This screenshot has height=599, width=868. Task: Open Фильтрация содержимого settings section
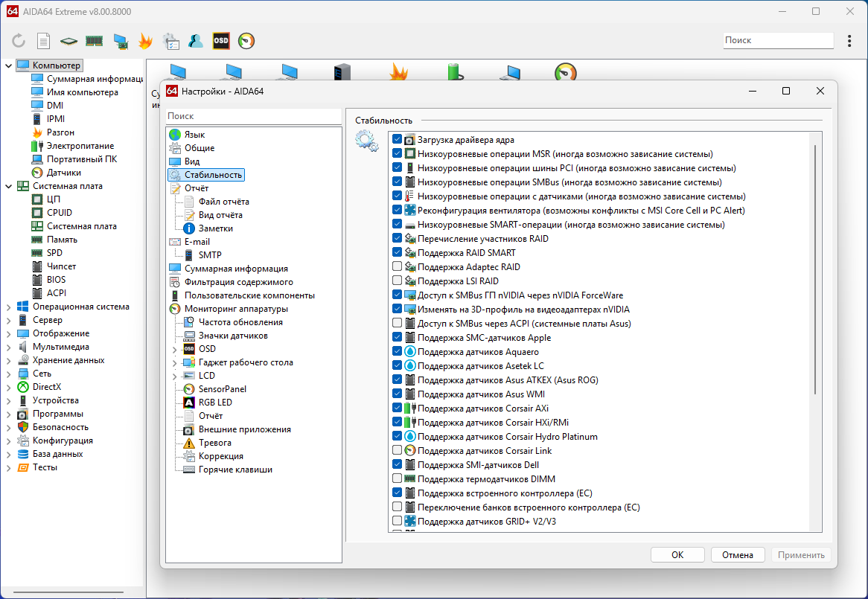tap(239, 282)
